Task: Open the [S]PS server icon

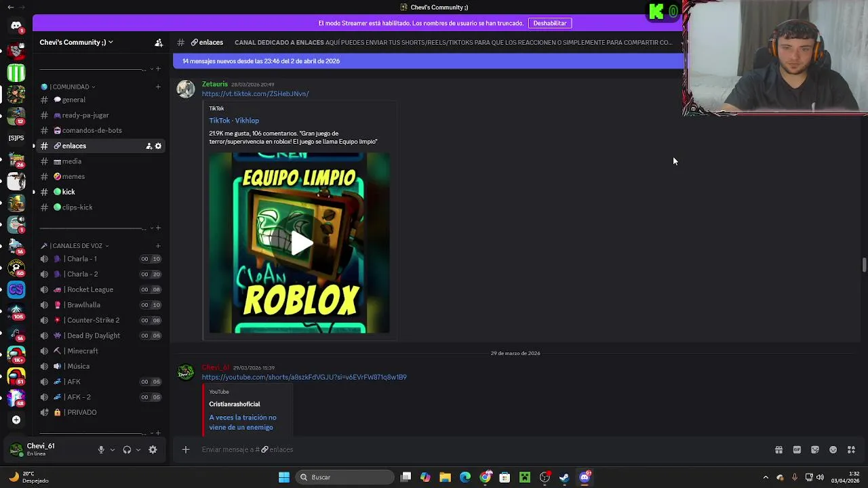Action: point(16,138)
